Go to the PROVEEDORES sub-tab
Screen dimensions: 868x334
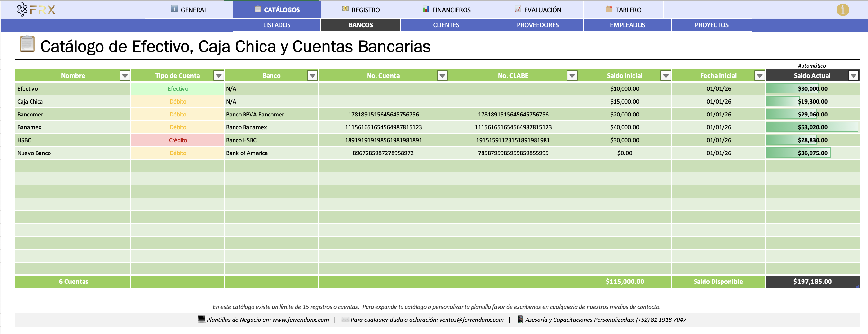coord(537,25)
